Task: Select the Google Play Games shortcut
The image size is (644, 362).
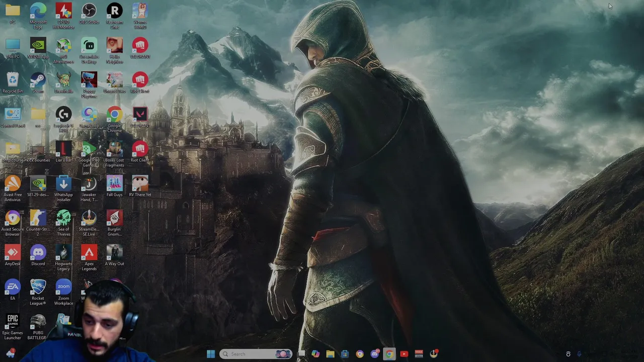Action: [x=89, y=154]
